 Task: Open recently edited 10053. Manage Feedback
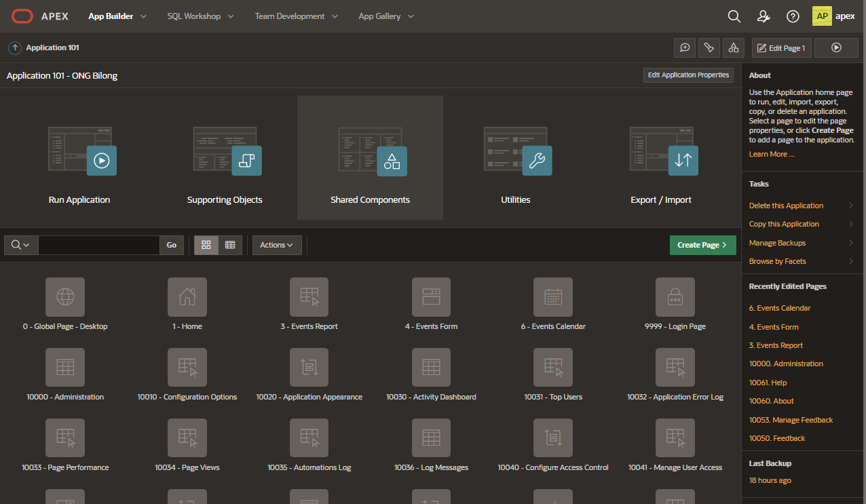click(x=791, y=420)
